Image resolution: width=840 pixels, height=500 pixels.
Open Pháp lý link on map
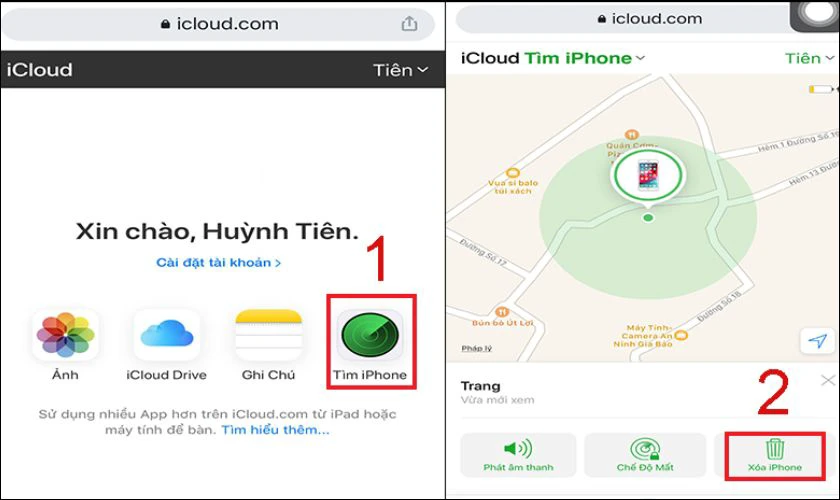tap(477, 348)
